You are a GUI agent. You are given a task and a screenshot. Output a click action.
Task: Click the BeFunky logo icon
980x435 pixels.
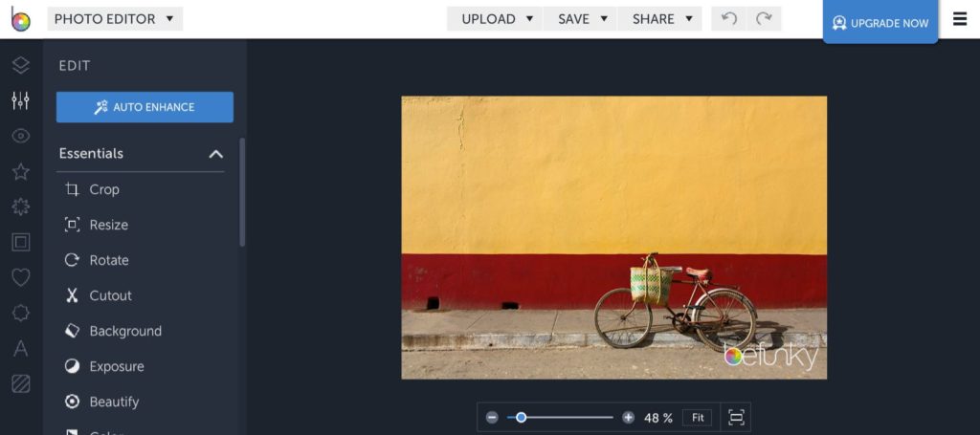click(x=20, y=19)
